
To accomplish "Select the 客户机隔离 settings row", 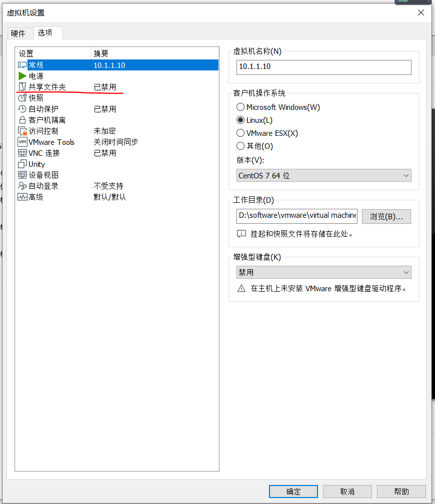I will click(x=118, y=120).
